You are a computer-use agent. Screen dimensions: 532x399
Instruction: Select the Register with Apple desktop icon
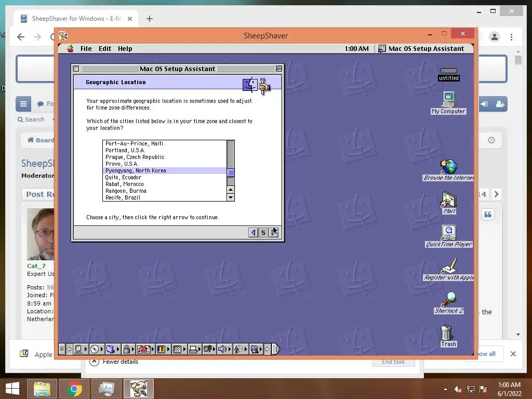(448, 270)
